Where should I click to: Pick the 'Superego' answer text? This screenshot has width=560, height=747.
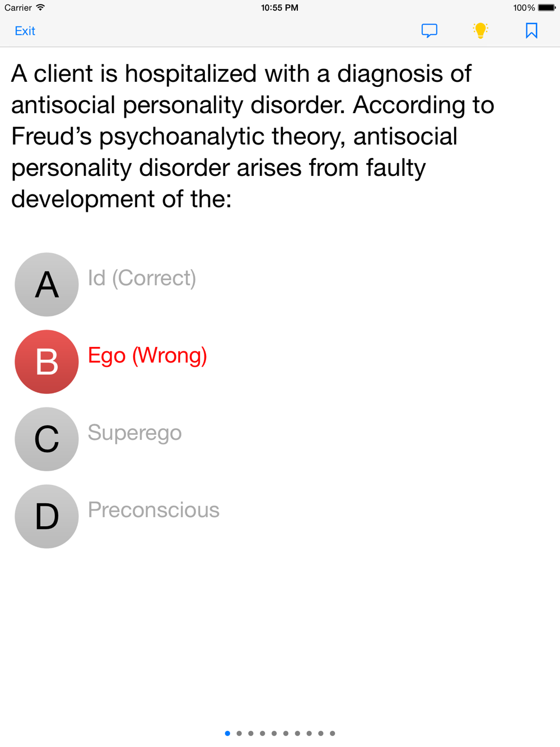tap(134, 433)
